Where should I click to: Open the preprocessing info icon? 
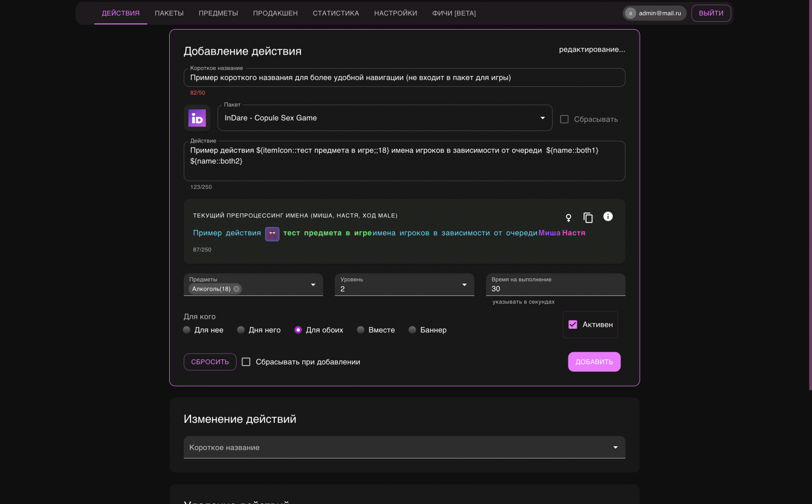point(608,216)
